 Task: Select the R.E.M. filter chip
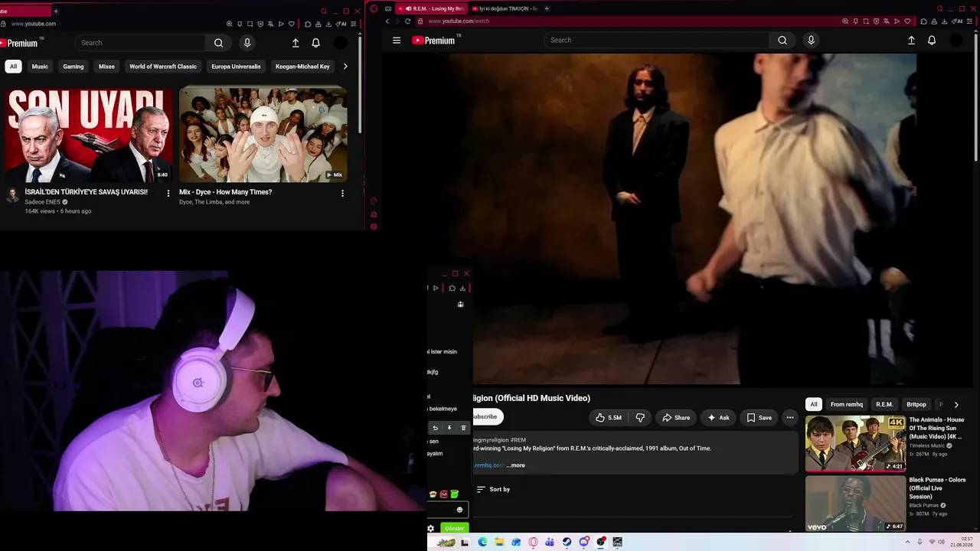point(884,405)
